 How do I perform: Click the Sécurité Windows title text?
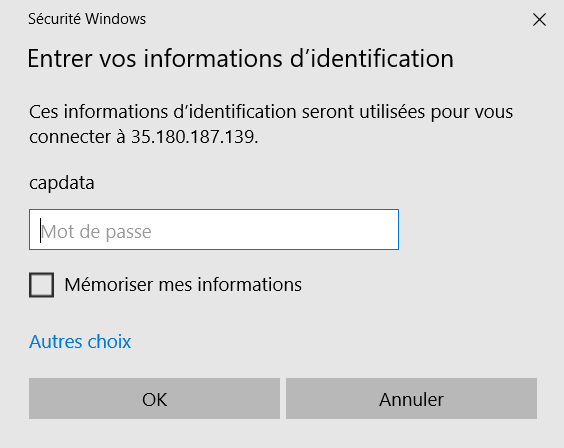coord(87,19)
